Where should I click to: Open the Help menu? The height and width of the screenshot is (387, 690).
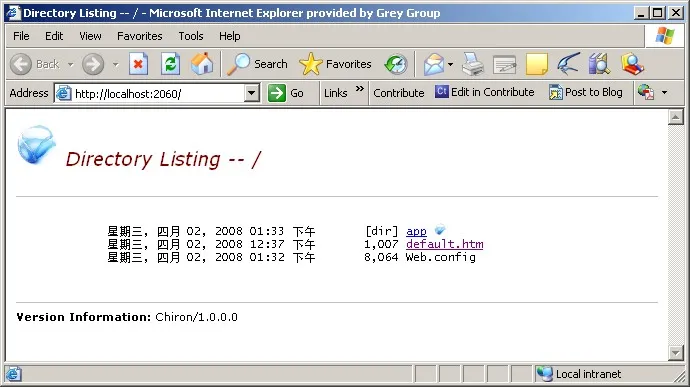pos(229,36)
